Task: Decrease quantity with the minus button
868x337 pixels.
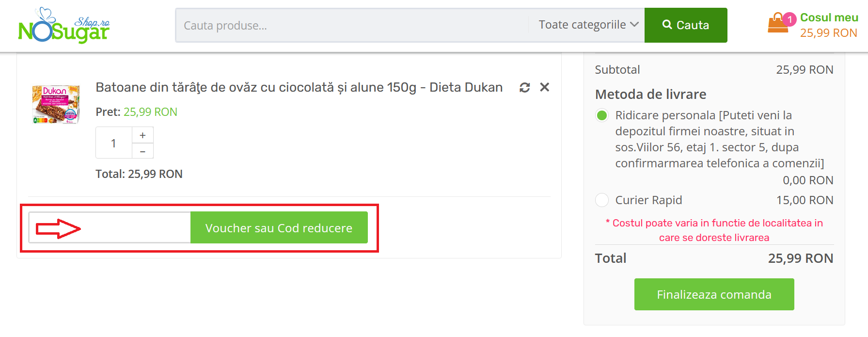Action: tap(142, 151)
